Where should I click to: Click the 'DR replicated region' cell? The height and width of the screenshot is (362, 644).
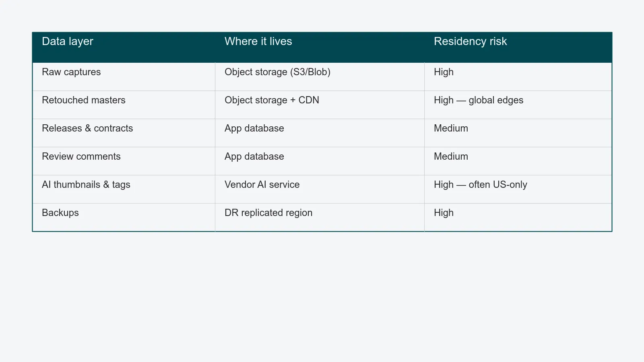point(320,217)
